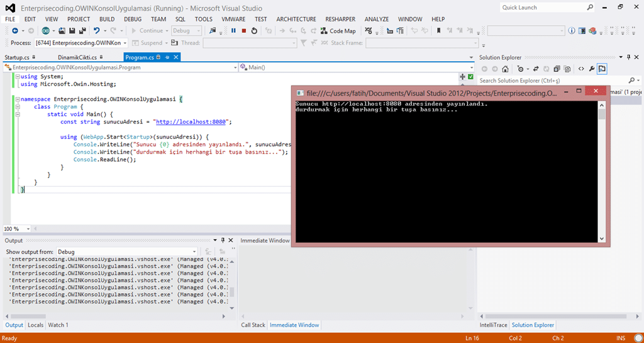
Task: Switch to Watch 1 tab
Action: (x=58, y=325)
